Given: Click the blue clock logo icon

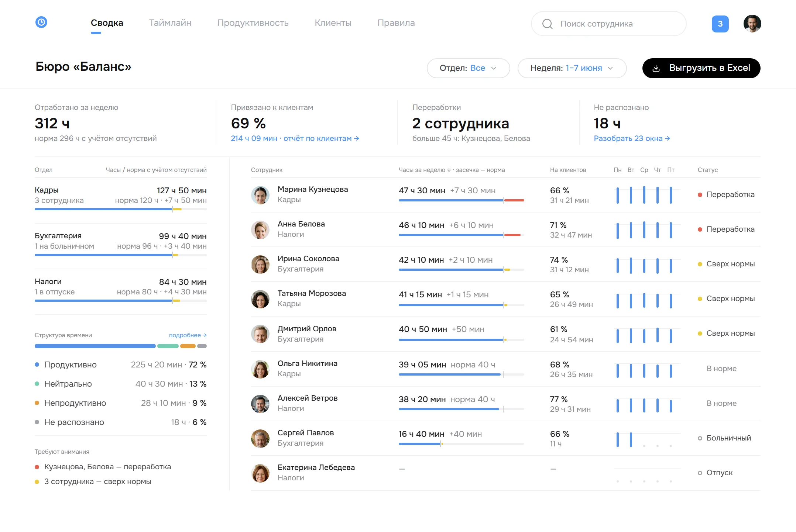Looking at the screenshot, I should click(41, 23).
